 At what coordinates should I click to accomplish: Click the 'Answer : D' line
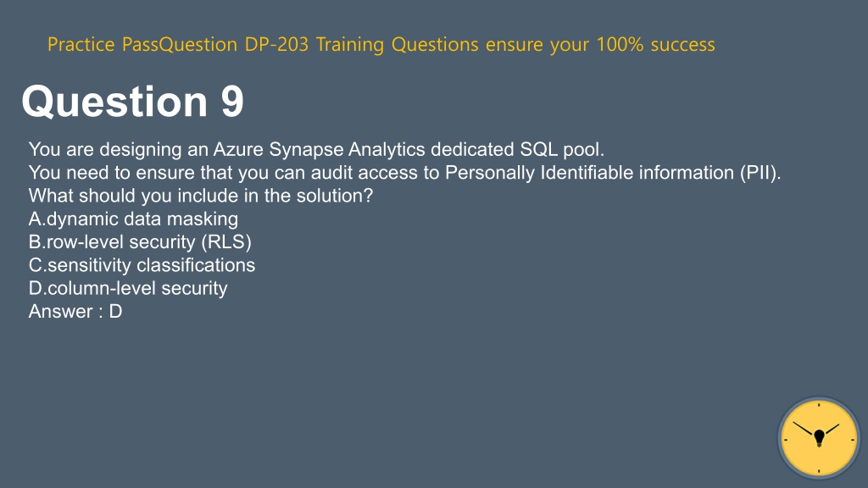(75, 312)
